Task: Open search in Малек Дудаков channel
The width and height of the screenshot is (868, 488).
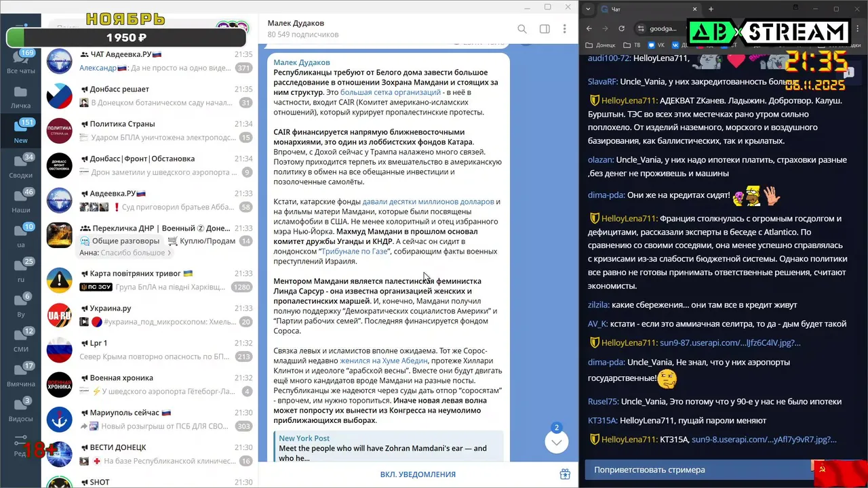Action: pyautogui.click(x=522, y=29)
